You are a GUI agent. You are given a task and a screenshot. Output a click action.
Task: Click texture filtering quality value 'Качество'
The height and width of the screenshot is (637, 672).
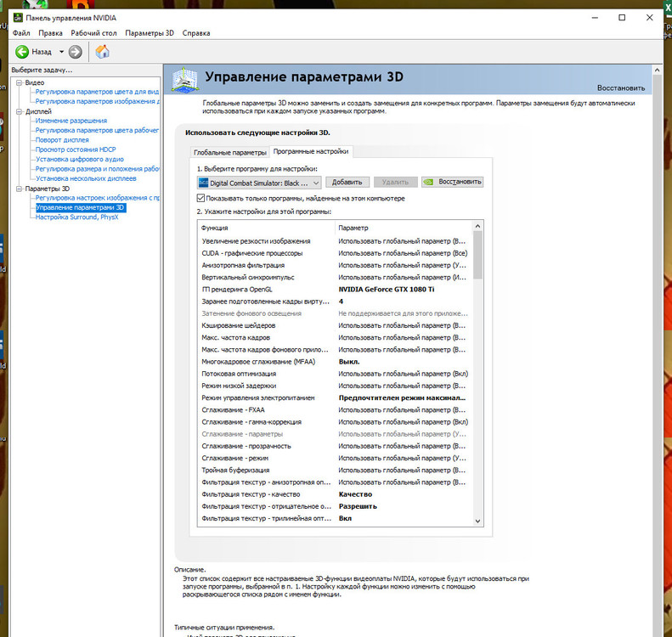(355, 494)
